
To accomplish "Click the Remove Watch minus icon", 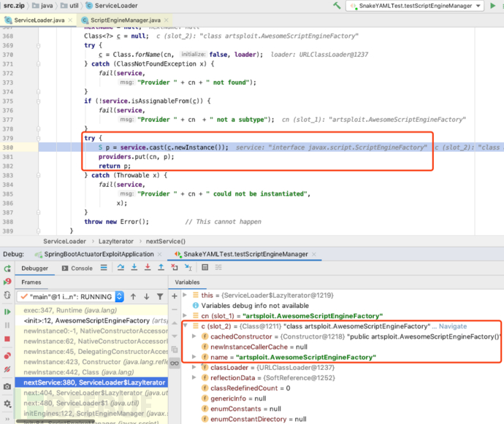I will tap(175, 309).
